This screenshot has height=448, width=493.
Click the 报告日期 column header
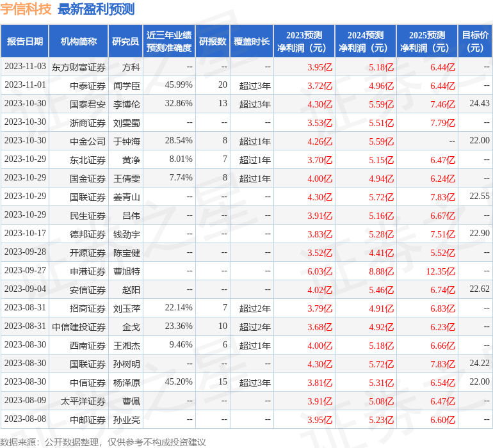click(24, 41)
